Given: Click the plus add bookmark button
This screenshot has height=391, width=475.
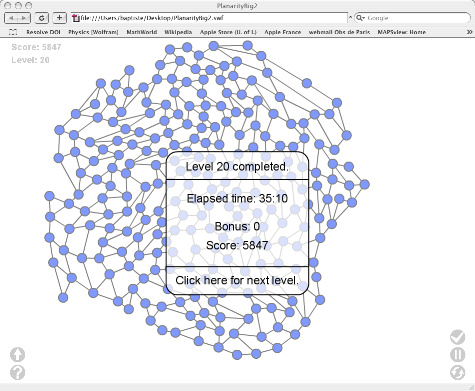Looking at the screenshot, I should [x=59, y=18].
